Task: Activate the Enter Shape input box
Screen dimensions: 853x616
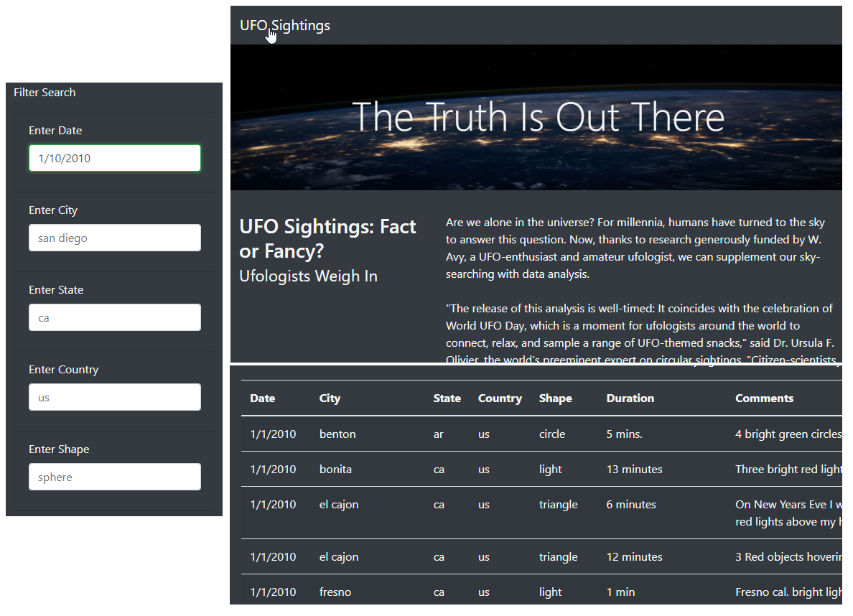Action: pyautogui.click(x=115, y=477)
